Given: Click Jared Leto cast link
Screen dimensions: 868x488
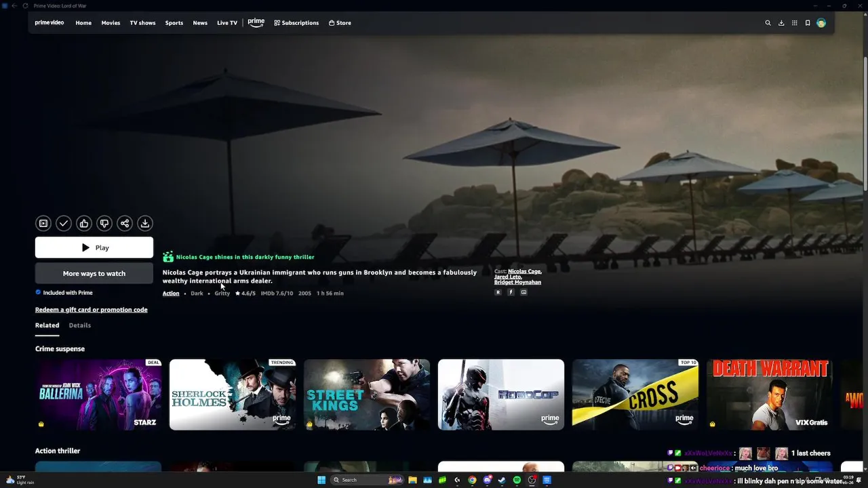Looking at the screenshot, I should pyautogui.click(x=508, y=277).
